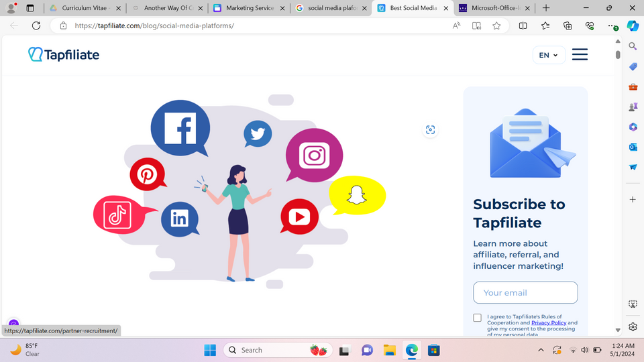Open the Privacy Policy link
644x362 pixels.
pos(549,322)
